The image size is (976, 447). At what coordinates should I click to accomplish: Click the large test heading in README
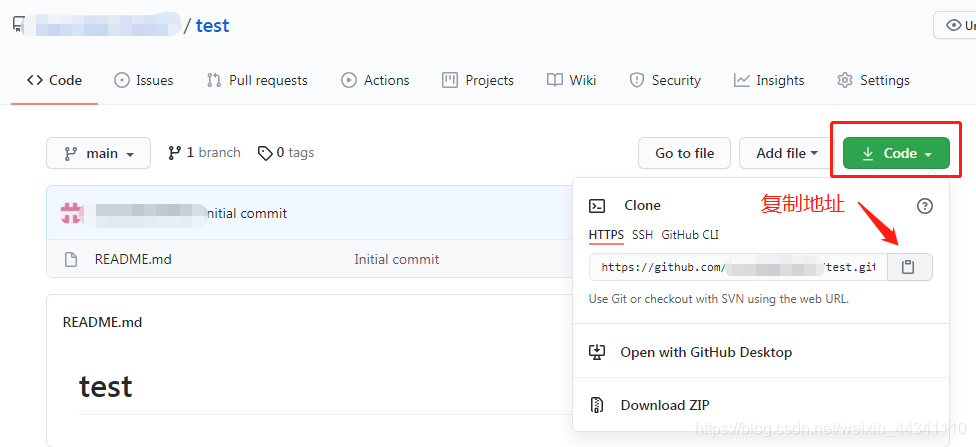pos(106,387)
